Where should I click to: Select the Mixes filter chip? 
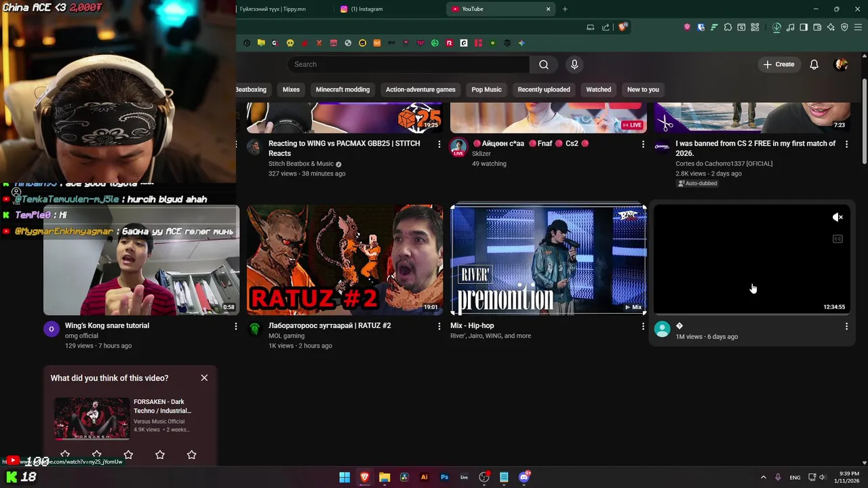[291, 89]
